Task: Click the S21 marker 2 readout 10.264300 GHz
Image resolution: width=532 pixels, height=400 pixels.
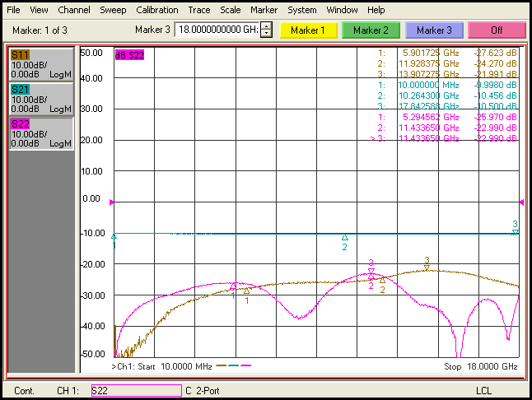Action: click(x=428, y=95)
